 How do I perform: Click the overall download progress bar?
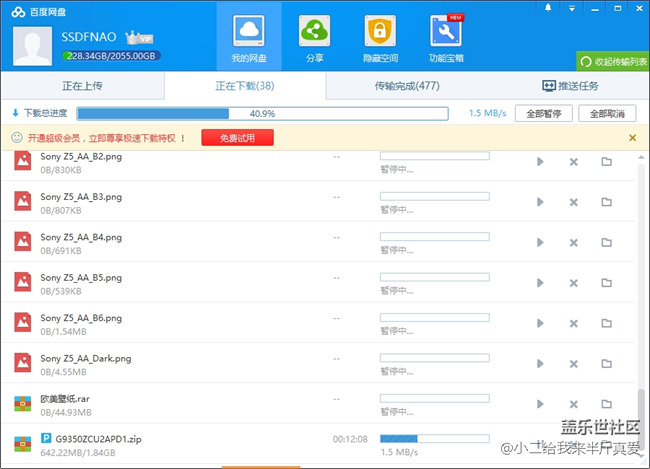coord(262,114)
